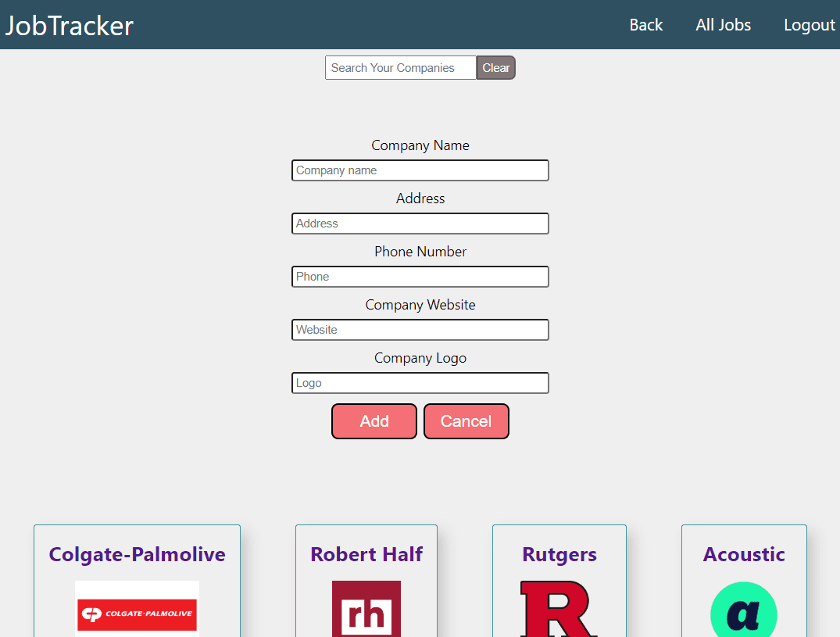Viewport: 840px width, 637px height.
Task: Go Back using the navbar link
Action: [645, 25]
